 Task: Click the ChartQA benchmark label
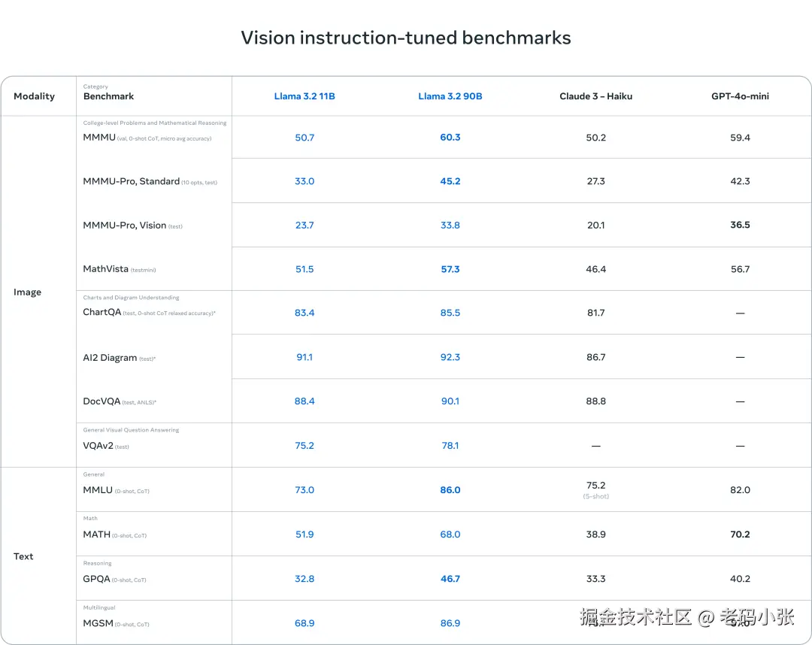(102, 312)
